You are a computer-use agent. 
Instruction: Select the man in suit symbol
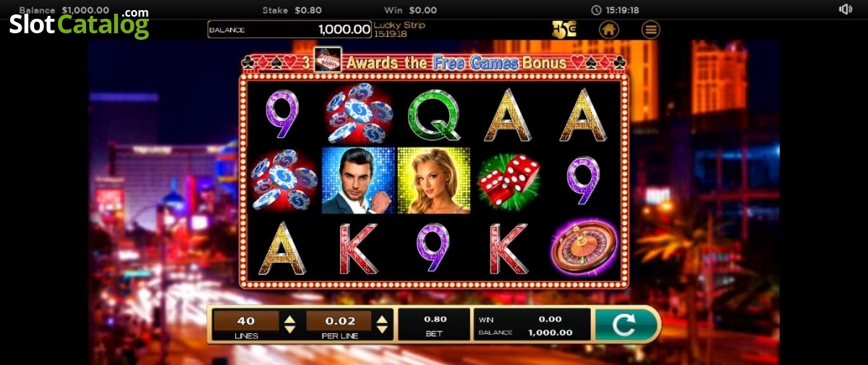click(358, 181)
